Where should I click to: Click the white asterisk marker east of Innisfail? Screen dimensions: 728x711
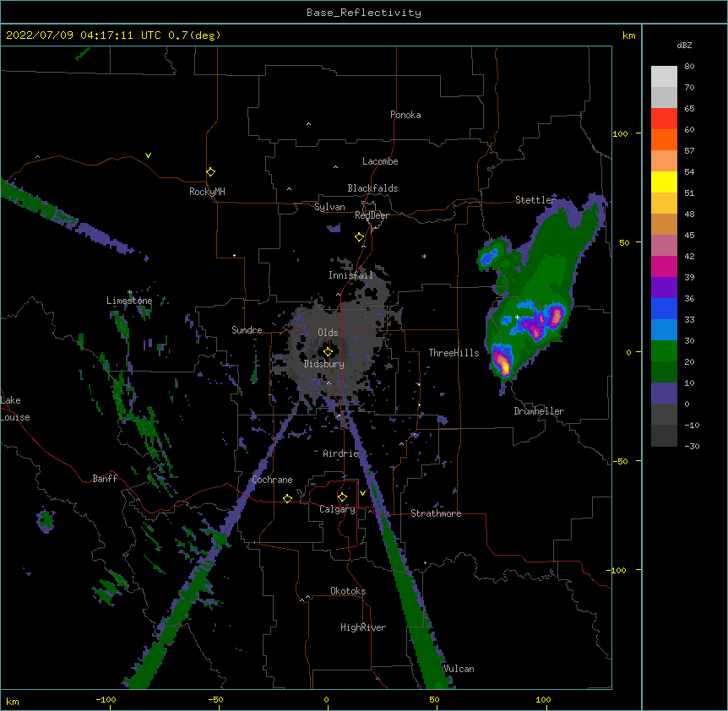click(x=424, y=256)
